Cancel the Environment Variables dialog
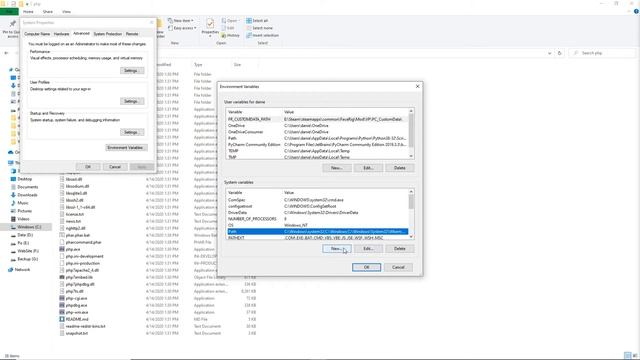The image size is (640, 360). coord(398,267)
